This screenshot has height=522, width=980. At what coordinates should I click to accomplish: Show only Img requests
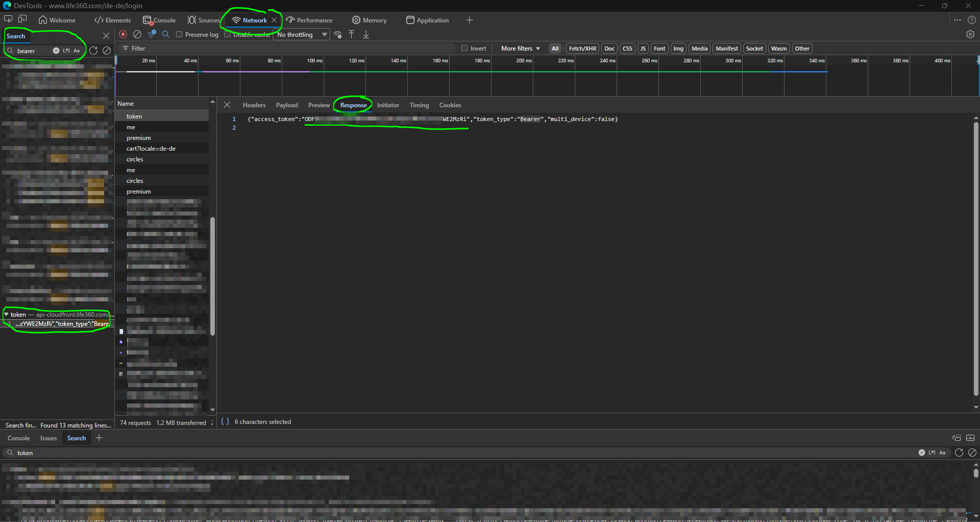[678, 49]
